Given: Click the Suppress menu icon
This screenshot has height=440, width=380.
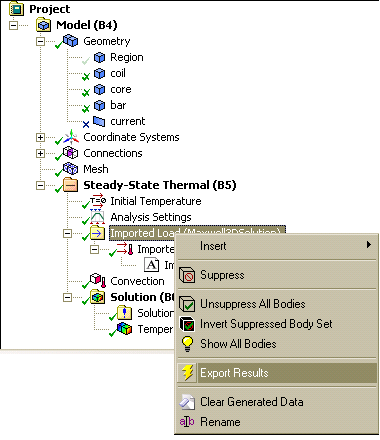Looking at the screenshot, I should 187,275.
